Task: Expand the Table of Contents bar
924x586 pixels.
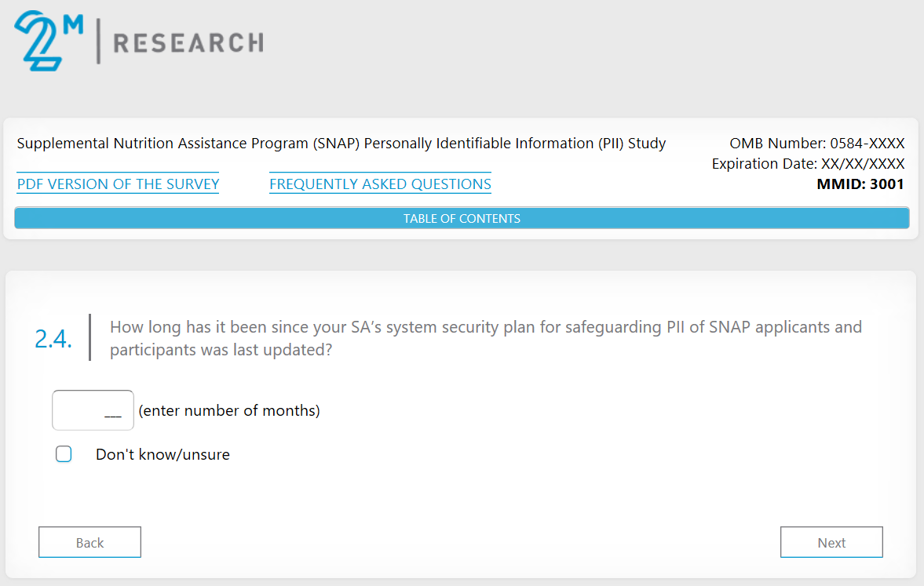Action: tap(462, 218)
